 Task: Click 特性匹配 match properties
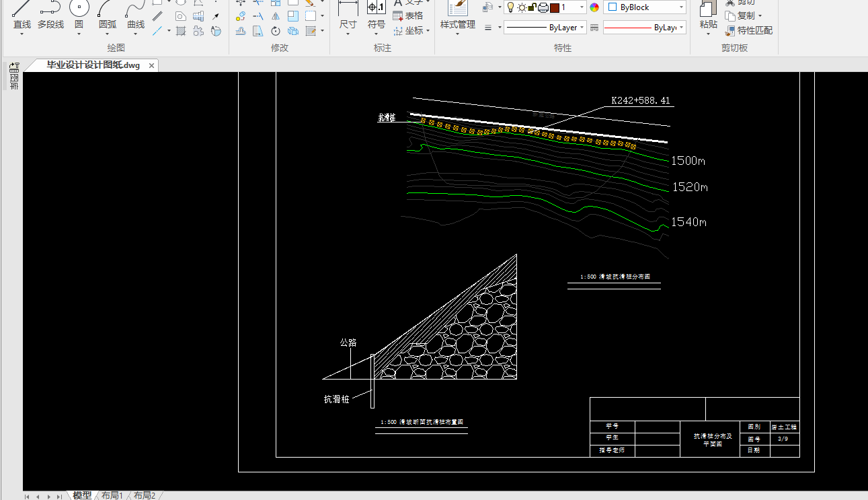[x=749, y=30]
